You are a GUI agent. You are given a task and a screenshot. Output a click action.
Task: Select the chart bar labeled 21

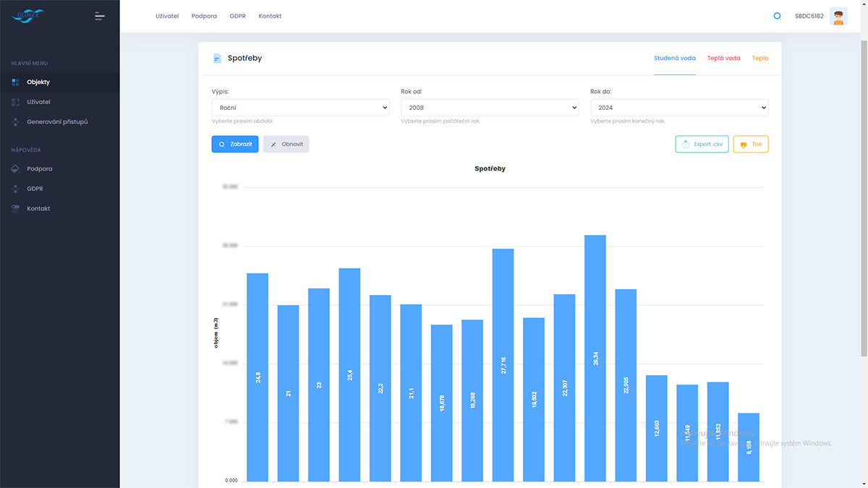288,393
